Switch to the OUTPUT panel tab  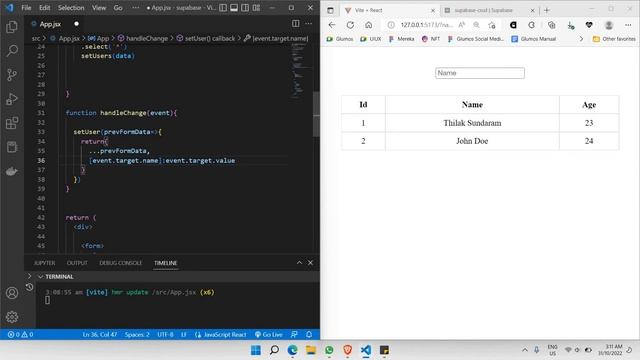[x=77, y=263]
